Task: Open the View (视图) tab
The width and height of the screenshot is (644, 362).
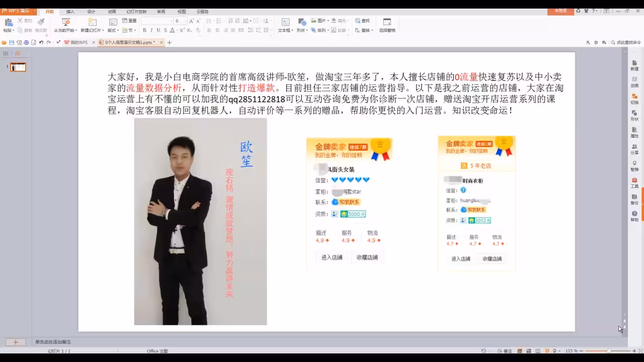Action: click(182, 11)
